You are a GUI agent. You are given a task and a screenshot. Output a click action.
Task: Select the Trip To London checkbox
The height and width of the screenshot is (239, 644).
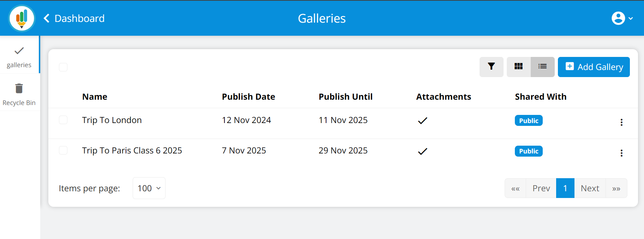(63, 120)
